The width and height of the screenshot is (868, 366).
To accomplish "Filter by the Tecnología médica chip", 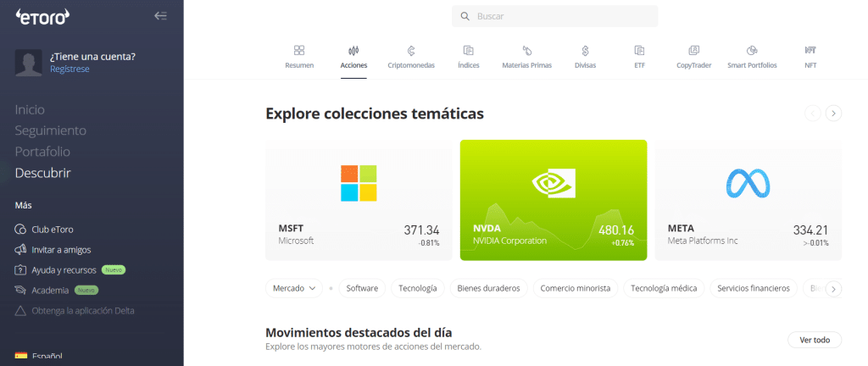I will pyautogui.click(x=664, y=288).
